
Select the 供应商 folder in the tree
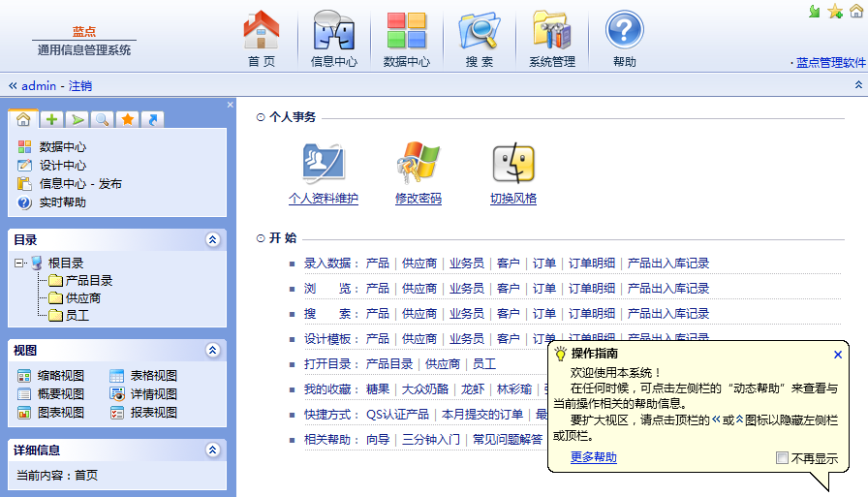pyautogui.click(x=75, y=298)
